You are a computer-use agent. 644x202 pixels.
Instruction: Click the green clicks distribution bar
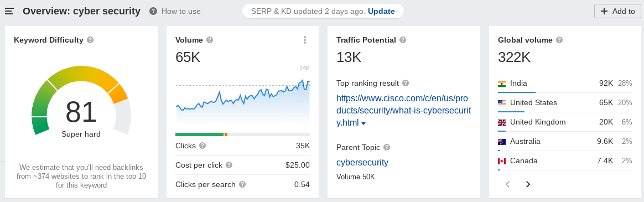click(199, 134)
